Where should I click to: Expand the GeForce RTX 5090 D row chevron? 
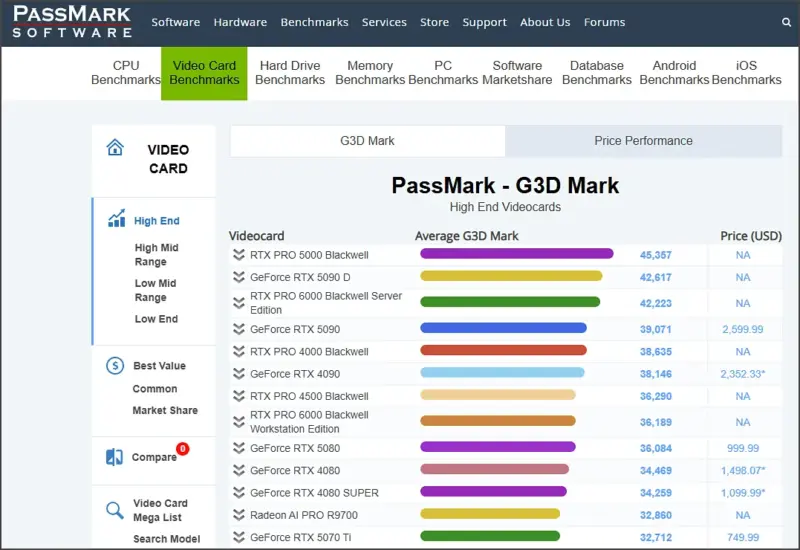pyautogui.click(x=239, y=277)
